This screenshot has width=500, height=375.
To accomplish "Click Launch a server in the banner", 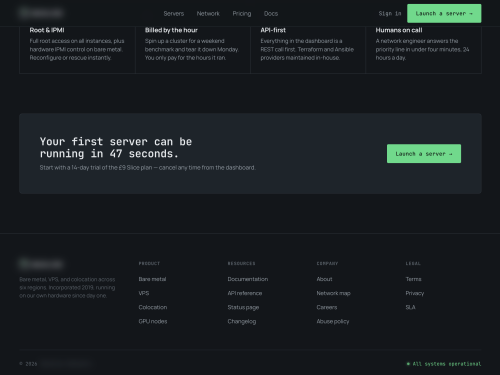I will tap(424, 154).
